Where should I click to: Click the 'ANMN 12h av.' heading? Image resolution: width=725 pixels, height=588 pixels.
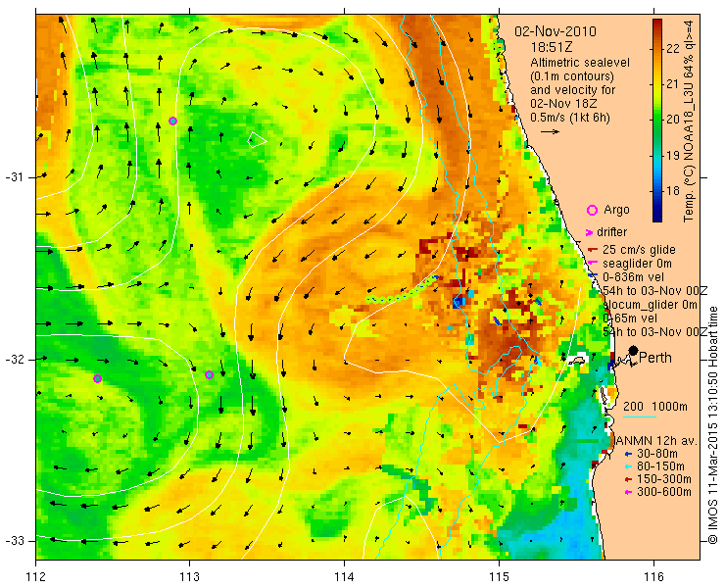coord(656,441)
